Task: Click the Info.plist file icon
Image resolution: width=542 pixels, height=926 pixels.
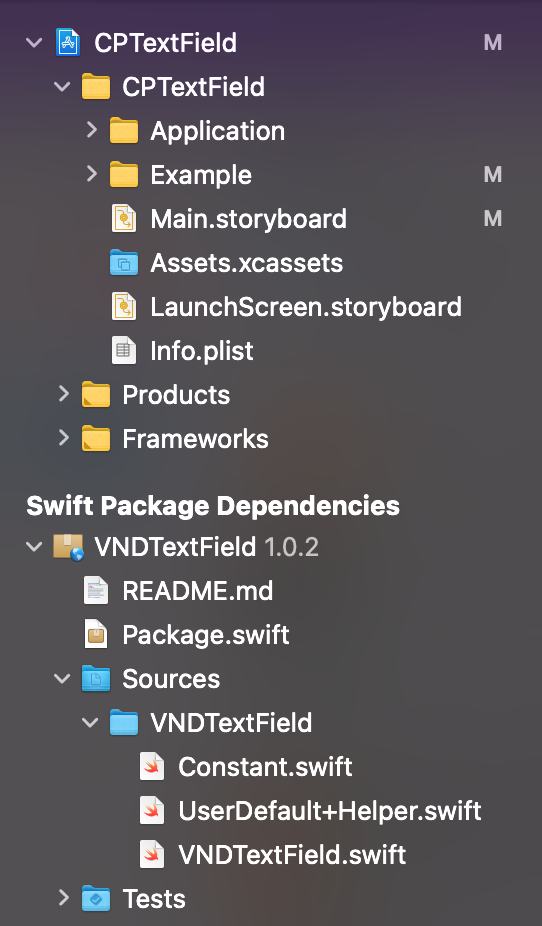Action: coord(124,351)
